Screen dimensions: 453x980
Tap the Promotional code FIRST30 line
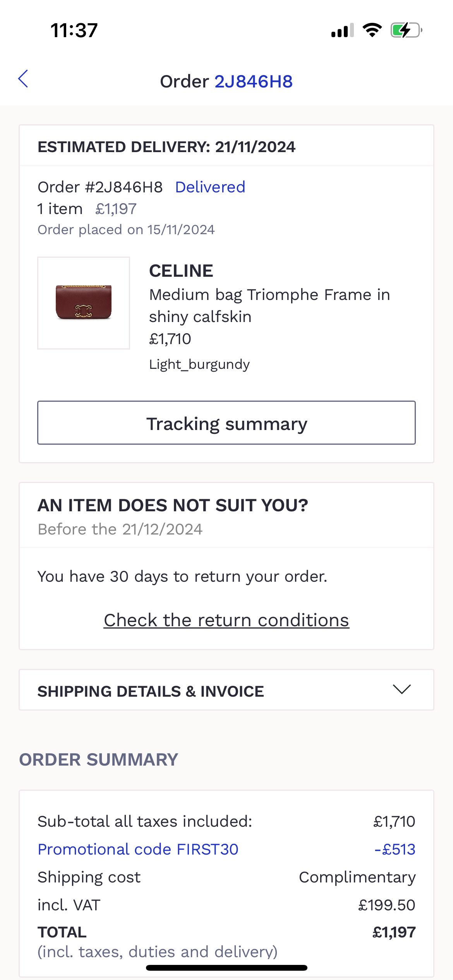pyautogui.click(x=138, y=849)
